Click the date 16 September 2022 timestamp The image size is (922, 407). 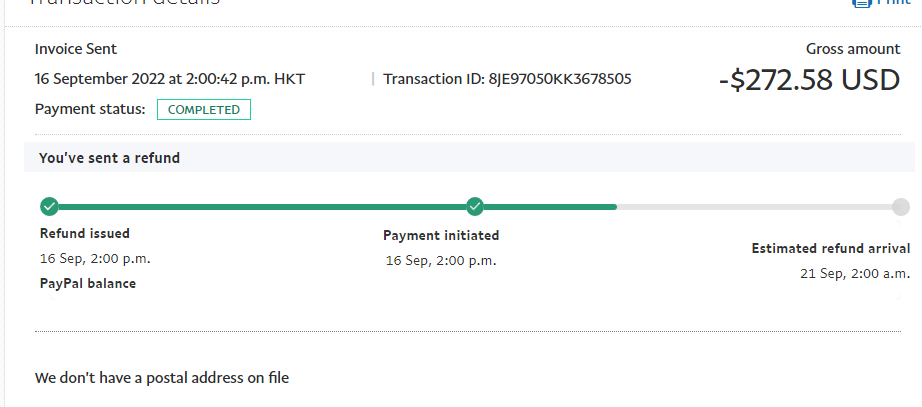click(170, 79)
